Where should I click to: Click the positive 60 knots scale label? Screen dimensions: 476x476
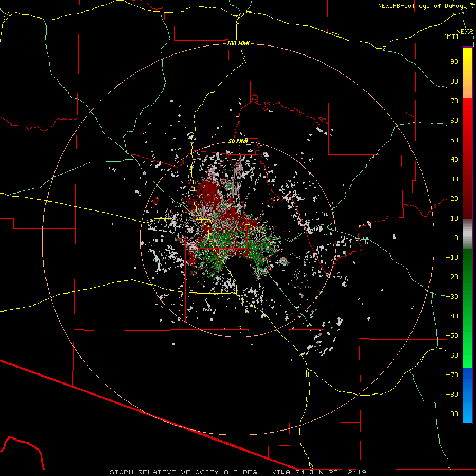[x=454, y=120]
